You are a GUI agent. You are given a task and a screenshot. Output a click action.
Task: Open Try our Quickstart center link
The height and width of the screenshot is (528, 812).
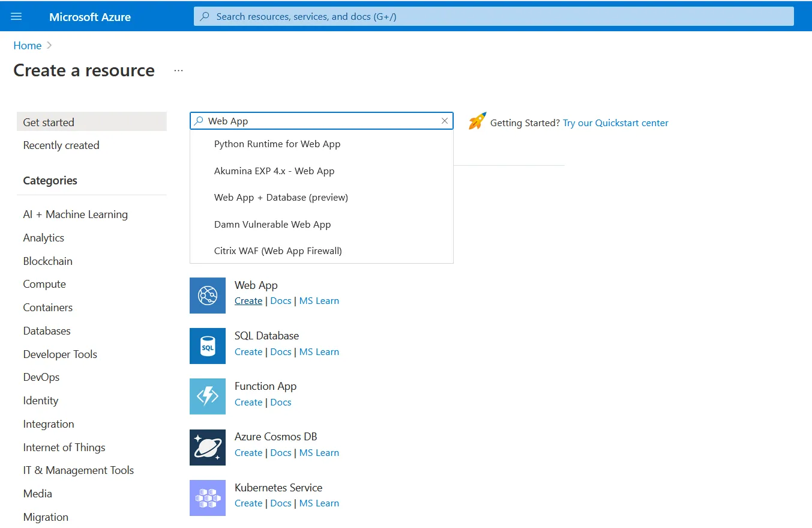click(615, 123)
